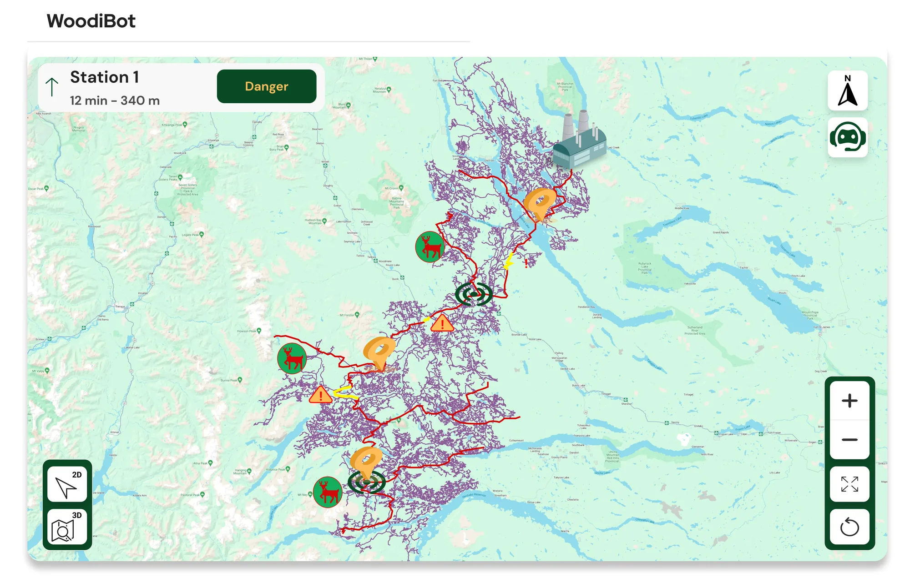The width and height of the screenshot is (910, 588).
Task: Click the northernmost deer wildlife marker
Action: (x=430, y=247)
